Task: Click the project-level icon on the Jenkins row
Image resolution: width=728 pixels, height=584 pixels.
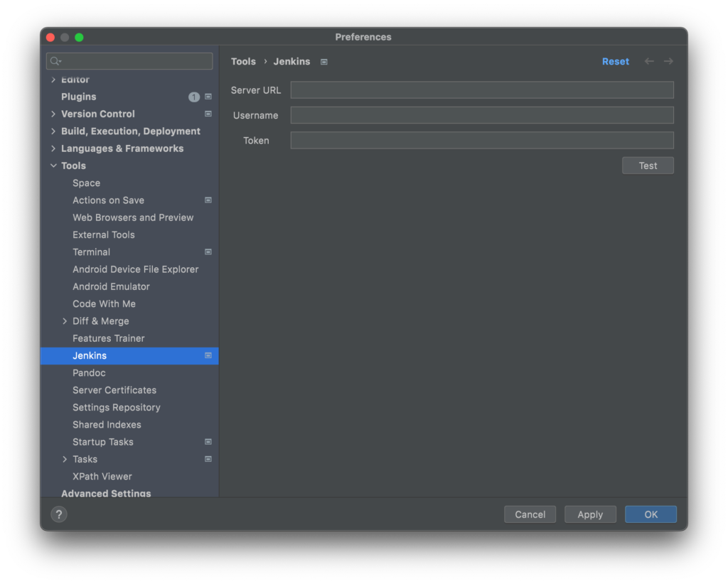Action: [x=208, y=355]
